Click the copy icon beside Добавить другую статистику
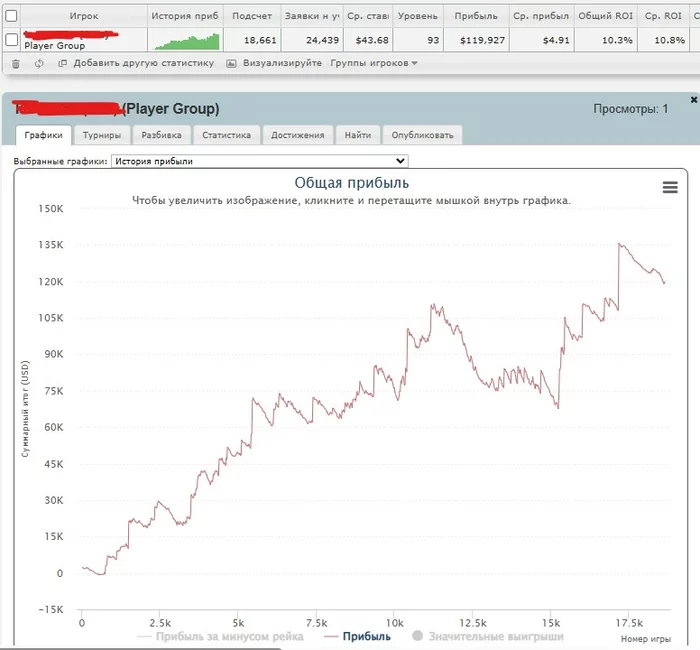 62,63
